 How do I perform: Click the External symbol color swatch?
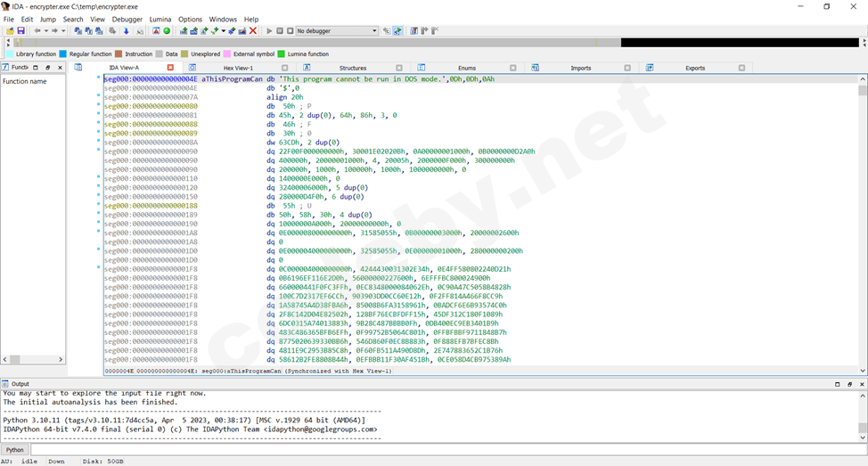tap(227, 53)
